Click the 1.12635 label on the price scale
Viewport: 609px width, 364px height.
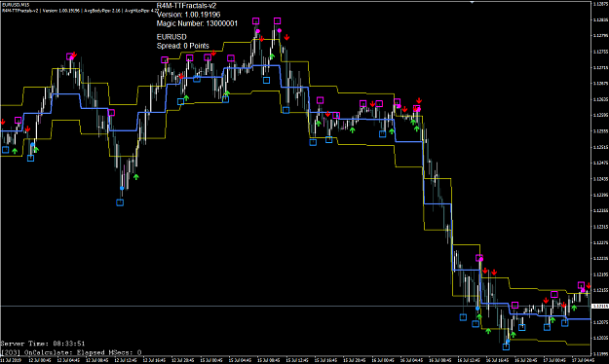click(600, 99)
